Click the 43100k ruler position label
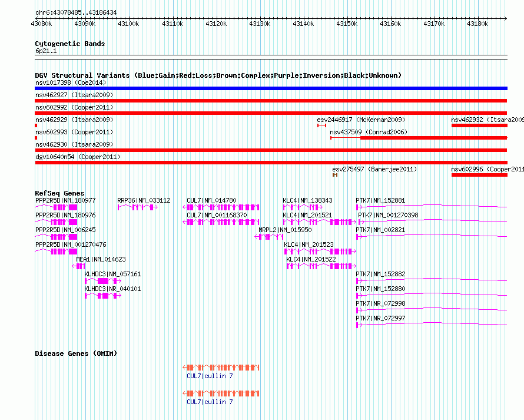 [x=128, y=24]
